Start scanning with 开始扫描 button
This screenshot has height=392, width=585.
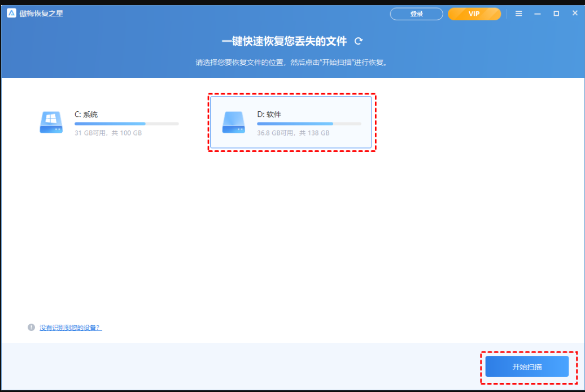click(527, 367)
